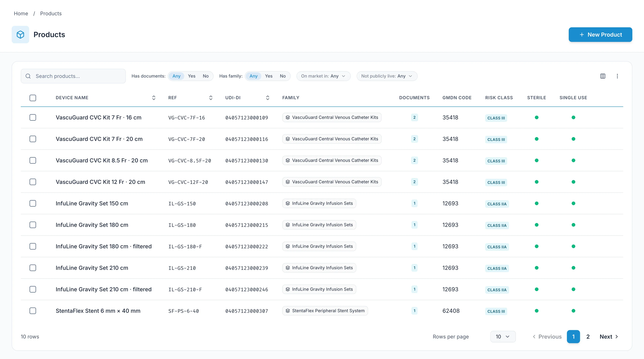Image resolution: width=644 pixels, height=359 pixels.
Task: Click the New Product button
Action: (600, 35)
